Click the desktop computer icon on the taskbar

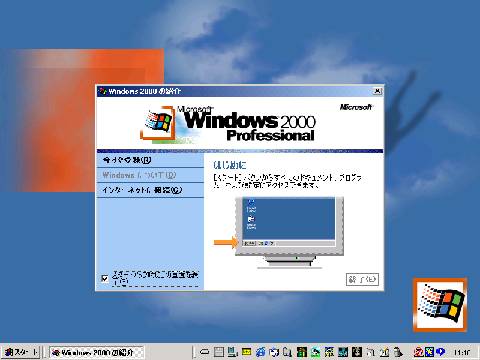tap(233, 352)
